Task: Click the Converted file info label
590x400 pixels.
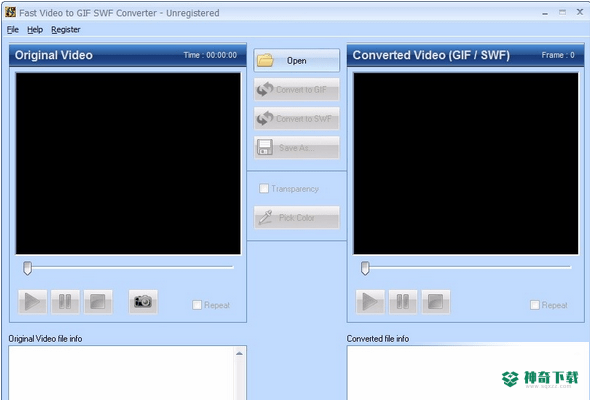Action: (x=378, y=339)
